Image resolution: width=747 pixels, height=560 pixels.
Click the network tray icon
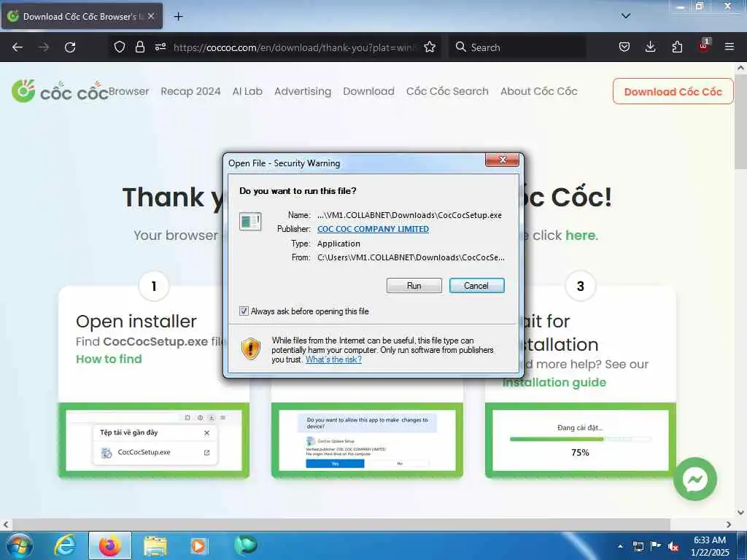tap(638, 546)
